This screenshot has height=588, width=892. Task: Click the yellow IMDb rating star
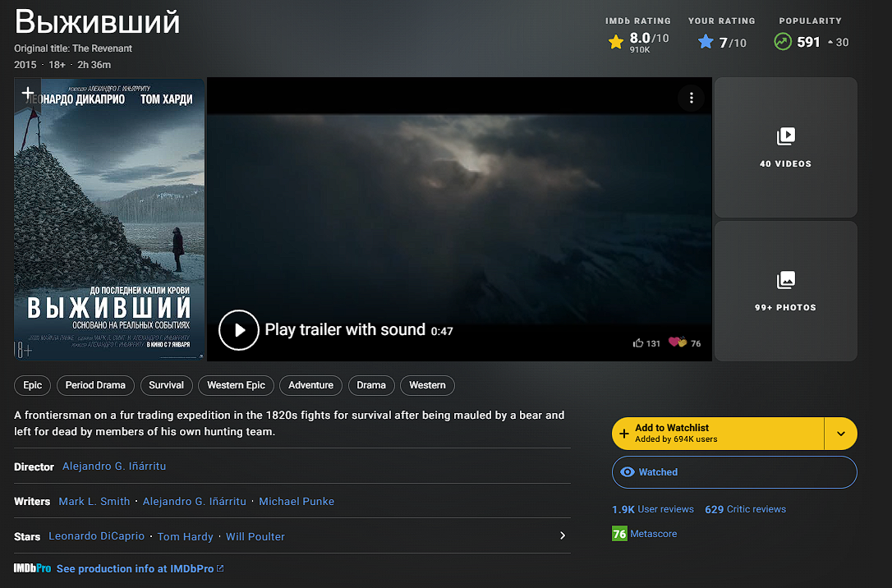pos(616,42)
